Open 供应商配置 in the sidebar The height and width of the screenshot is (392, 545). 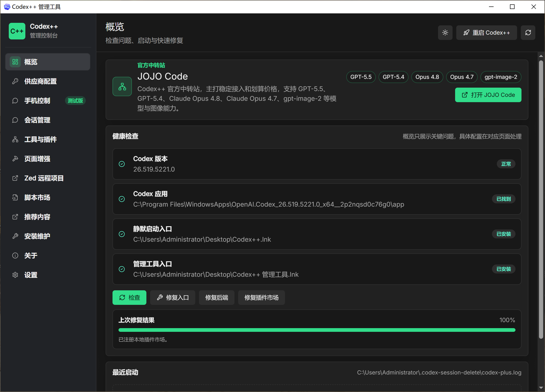[x=47, y=81]
